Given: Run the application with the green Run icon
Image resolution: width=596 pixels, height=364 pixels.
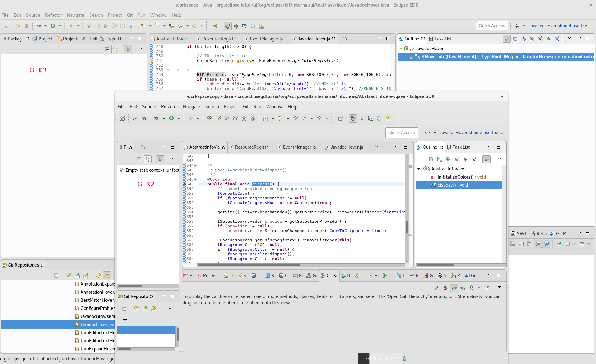Looking at the screenshot, I should tap(171, 118).
